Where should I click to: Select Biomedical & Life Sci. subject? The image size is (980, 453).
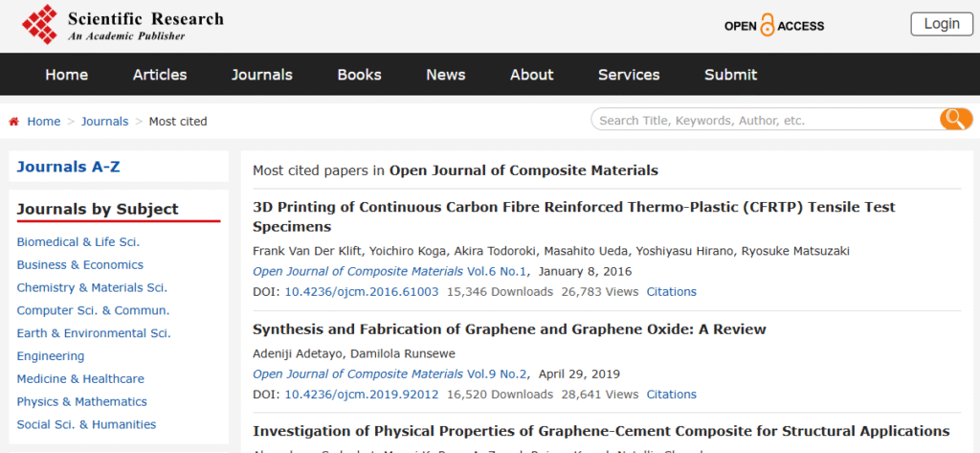[78, 242]
